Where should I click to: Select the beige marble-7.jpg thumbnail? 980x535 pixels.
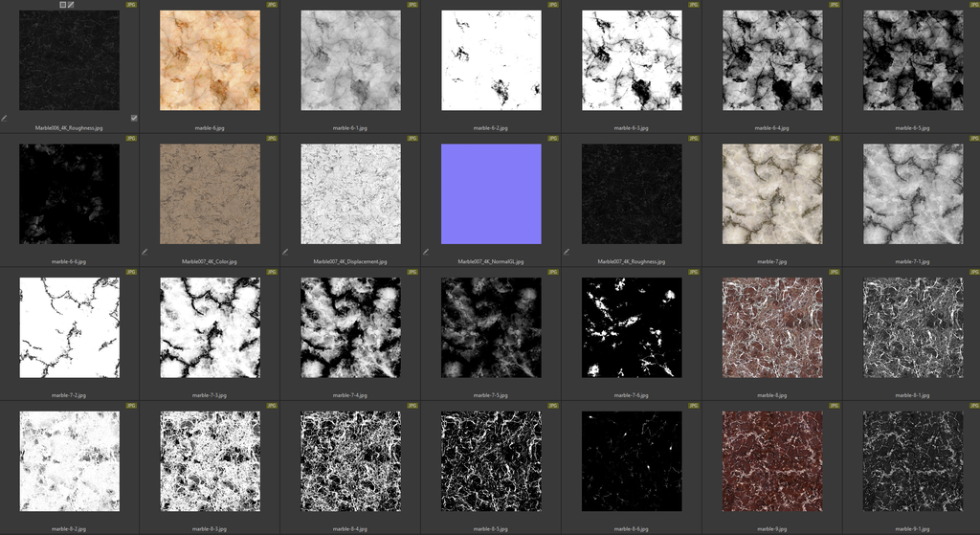coord(772,193)
